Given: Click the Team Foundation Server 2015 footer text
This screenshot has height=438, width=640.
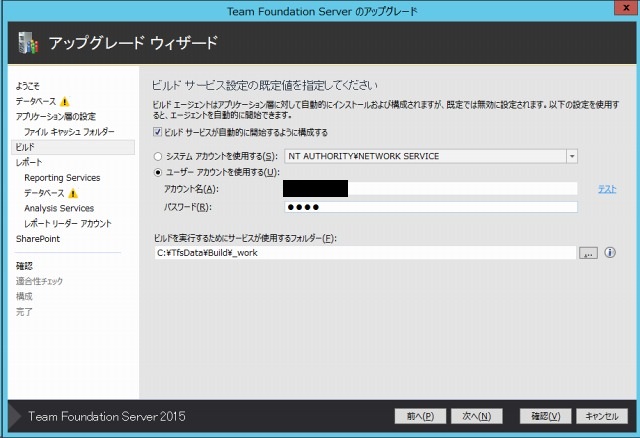Looking at the screenshot, I should coord(107,416).
